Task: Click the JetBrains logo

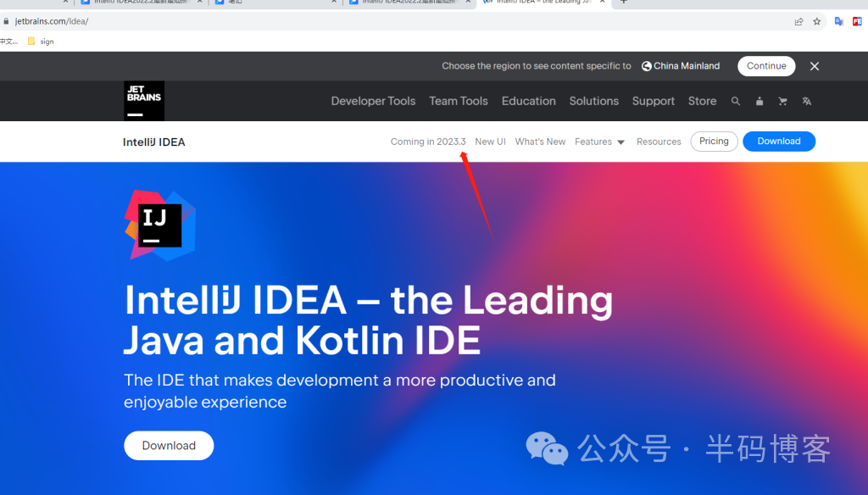Action: pos(144,101)
